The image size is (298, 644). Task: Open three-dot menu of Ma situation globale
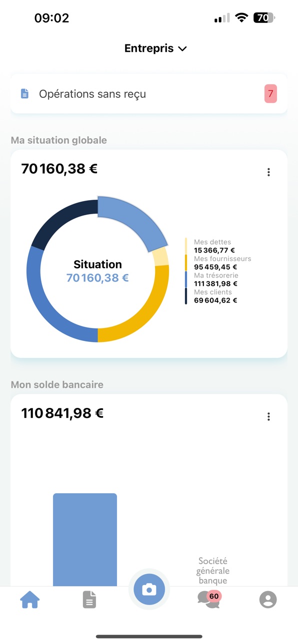pos(268,172)
